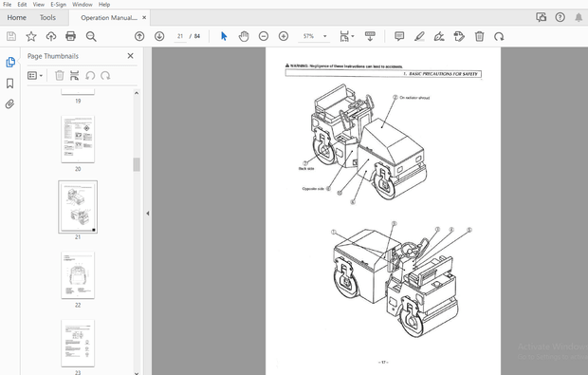Choose the Selection arrow tool

pos(224,36)
